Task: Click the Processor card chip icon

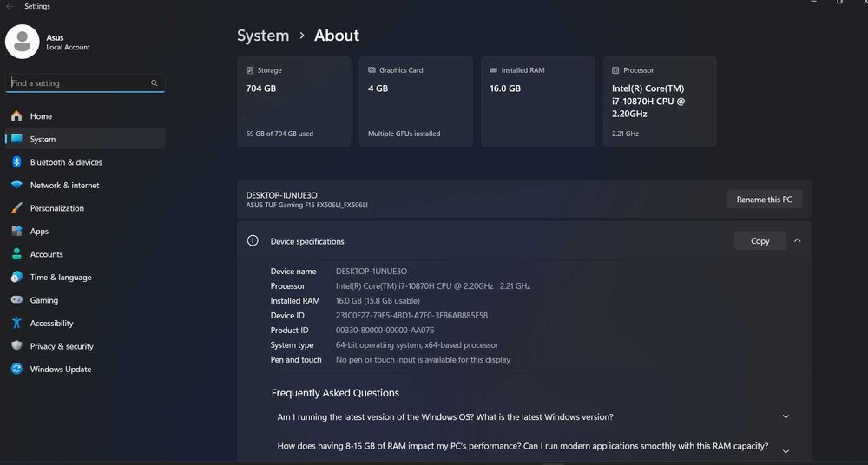Action: point(615,70)
